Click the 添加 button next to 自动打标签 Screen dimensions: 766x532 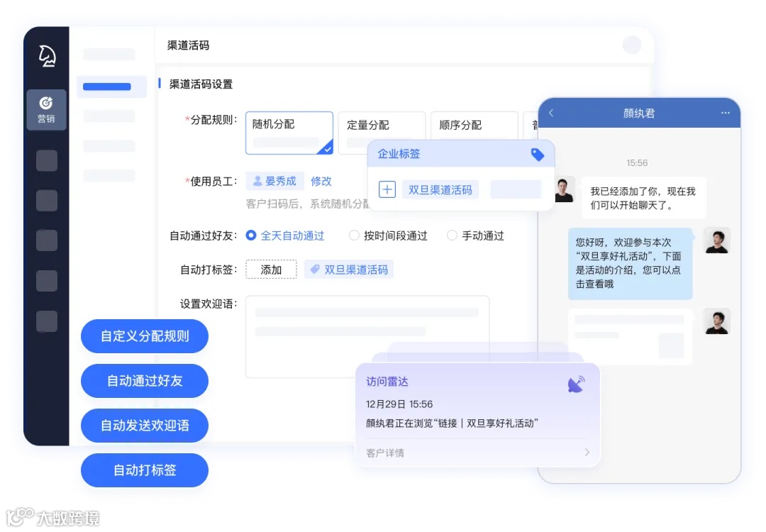pyautogui.click(x=271, y=270)
